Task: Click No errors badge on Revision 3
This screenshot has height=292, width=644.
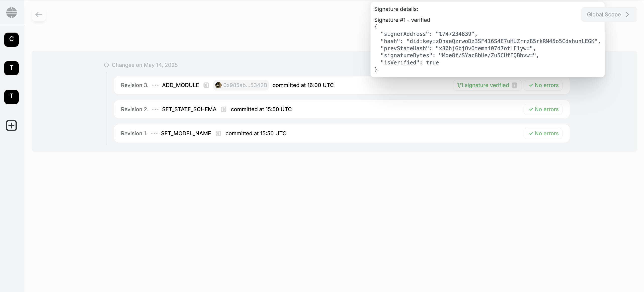Action: tap(543, 85)
